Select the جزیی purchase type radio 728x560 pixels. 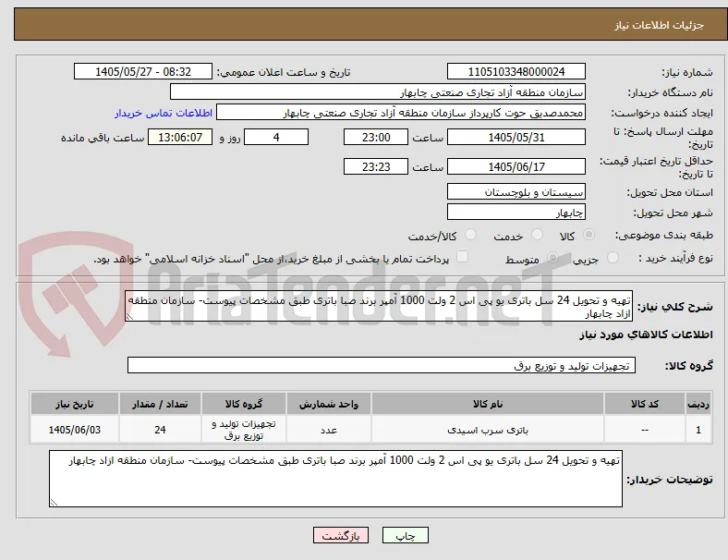tap(613, 257)
